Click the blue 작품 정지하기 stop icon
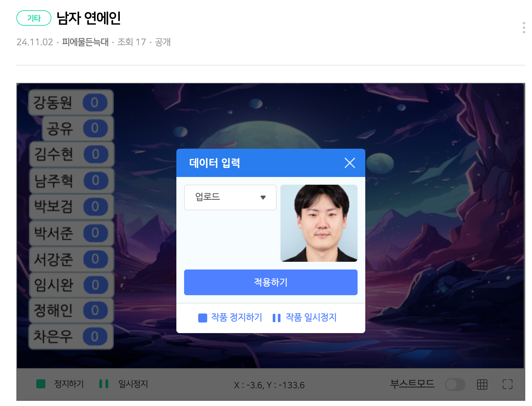The width and height of the screenshot is (532, 406). pyautogui.click(x=203, y=318)
